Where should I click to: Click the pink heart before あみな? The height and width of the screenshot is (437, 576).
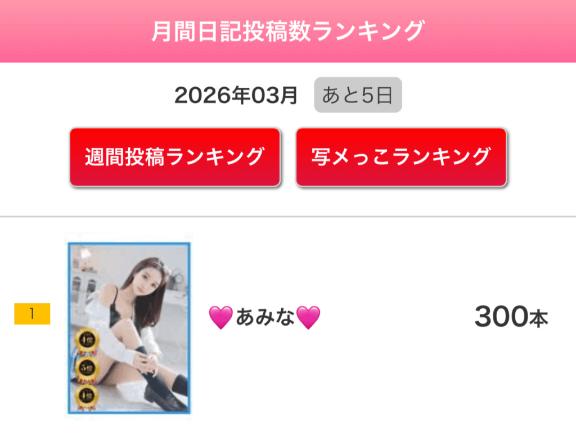[x=220, y=317]
